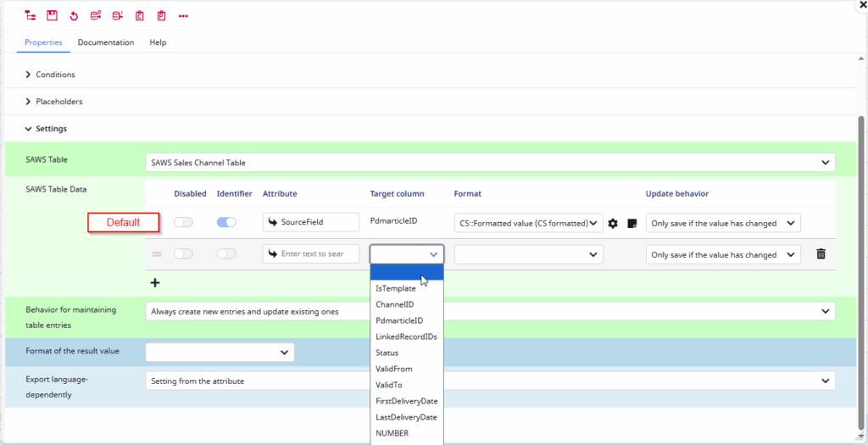Open Format of the result value dropdown
The height and width of the screenshot is (445, 868).
pyautogui.click(x=220, y=352)
